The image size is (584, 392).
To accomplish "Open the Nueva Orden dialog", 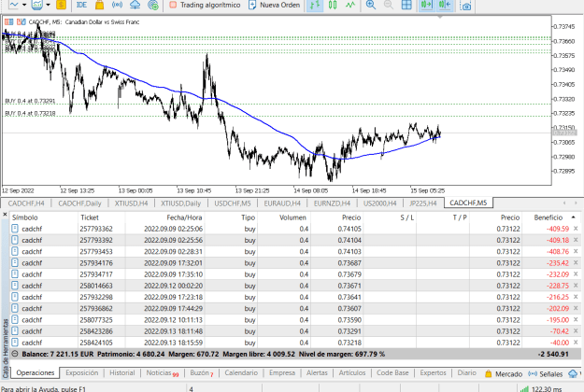I will click(x=274, y=5).
